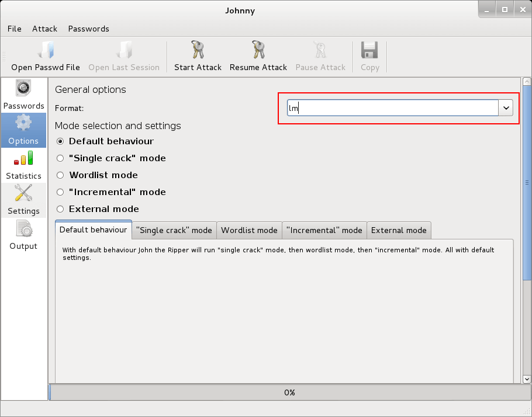Screen dimensions: 532x417
Task: Open the Settings sidebar panel
Action: click(x=23, y=200)
